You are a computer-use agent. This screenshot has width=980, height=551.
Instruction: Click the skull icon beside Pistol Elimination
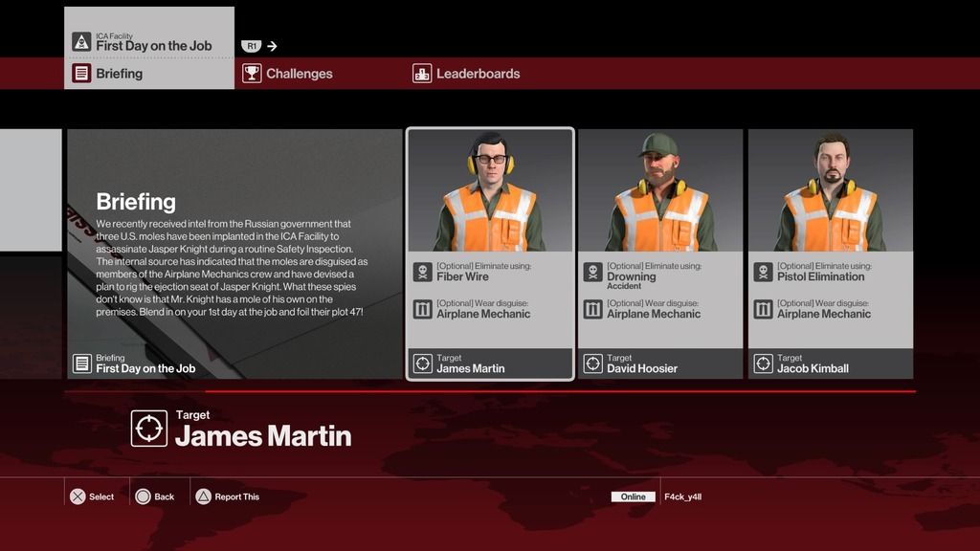[x=763, y=273]
